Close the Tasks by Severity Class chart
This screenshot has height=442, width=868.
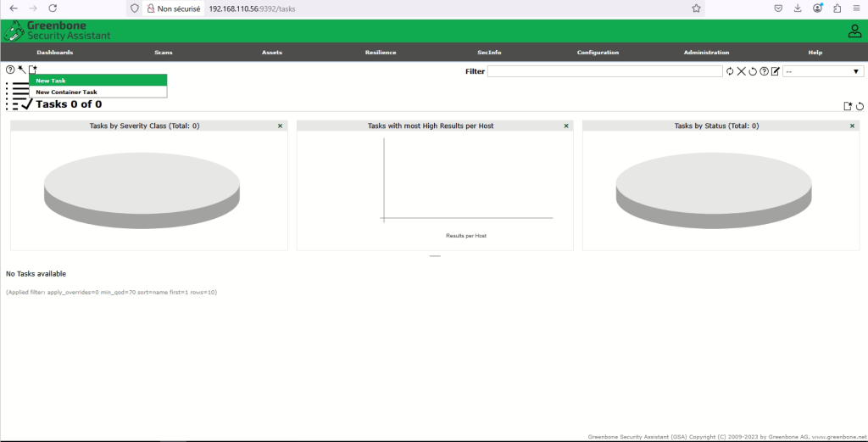tap(280, 126)
